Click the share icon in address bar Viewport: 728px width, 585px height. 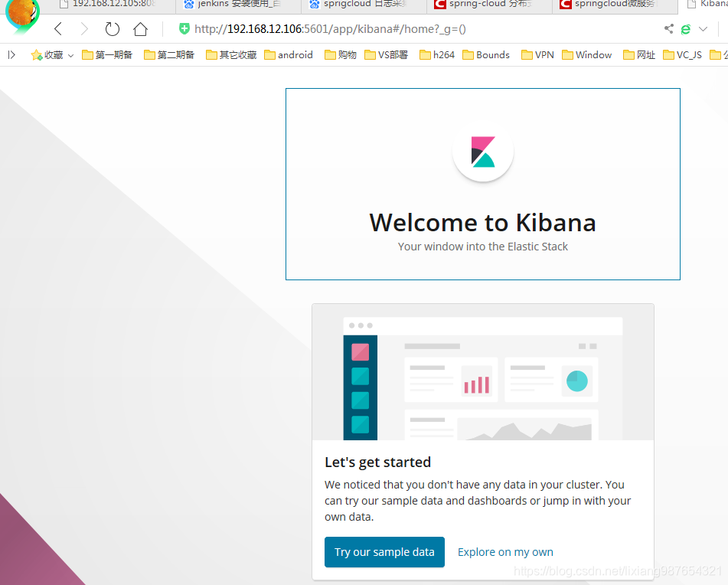pos(668,29)
